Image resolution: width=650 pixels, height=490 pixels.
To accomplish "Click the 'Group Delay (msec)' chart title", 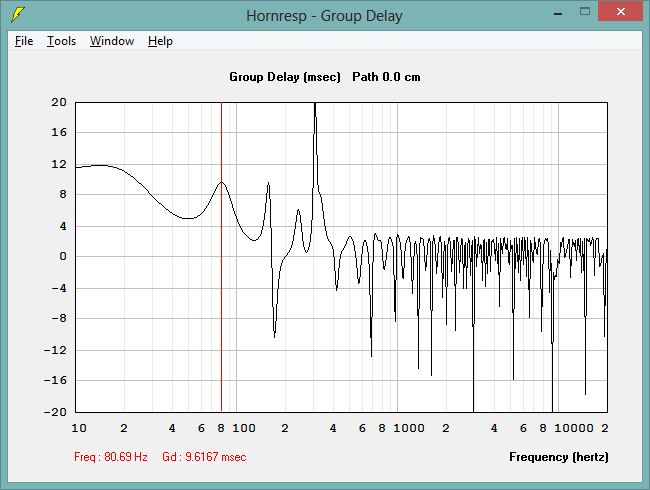I will click(285, 77).
